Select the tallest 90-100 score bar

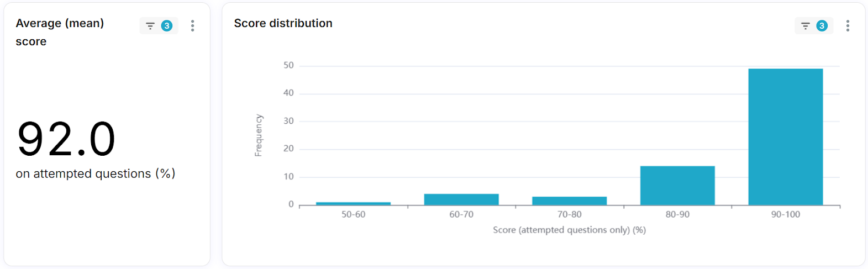pos(785,137)
